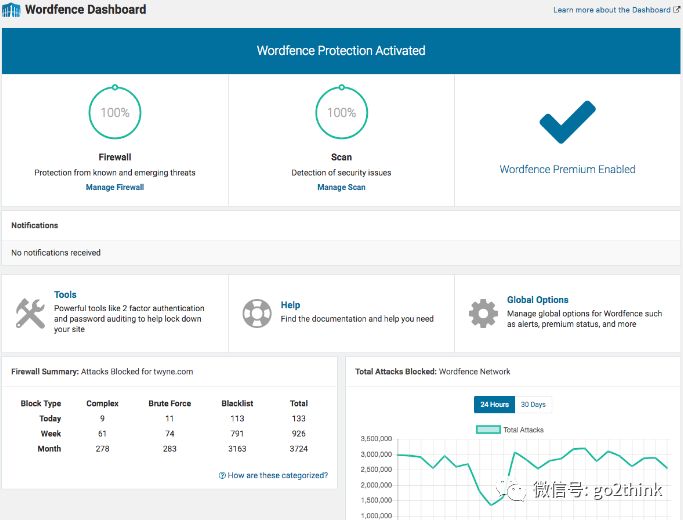
Task: Click the Tools wrench and hammer icon
Action: (30, 313)
